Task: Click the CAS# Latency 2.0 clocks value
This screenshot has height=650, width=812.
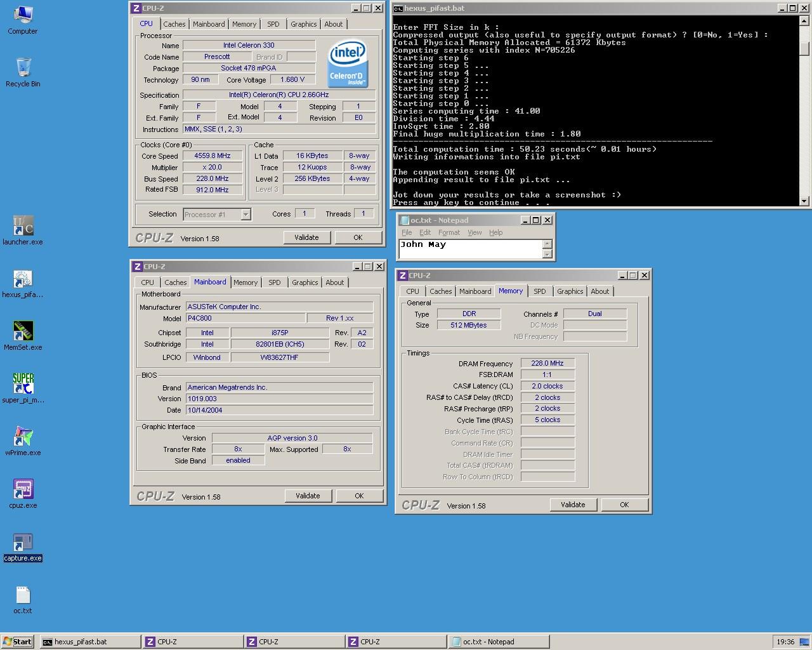Action: pos(547,386)
